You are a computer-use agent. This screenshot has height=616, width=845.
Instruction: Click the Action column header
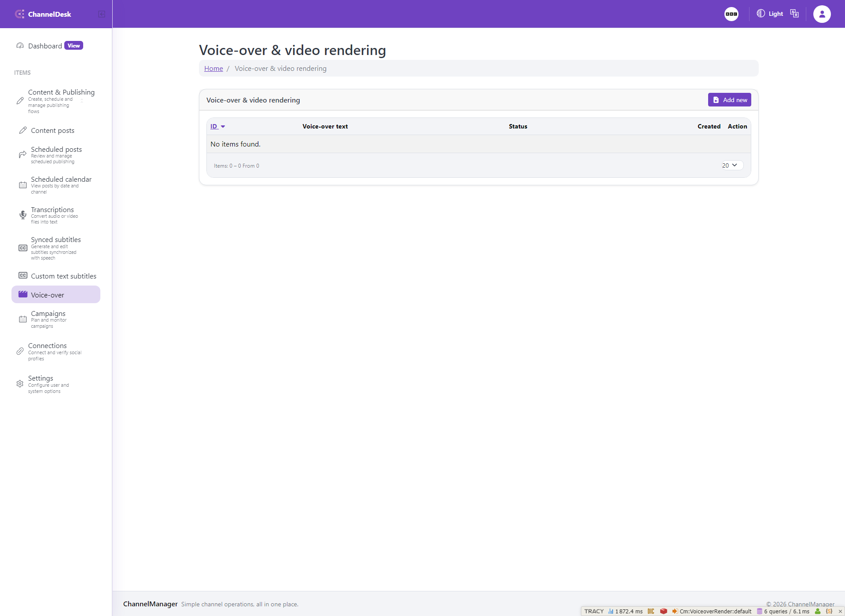pyautogui.click(x=737, y=126)
